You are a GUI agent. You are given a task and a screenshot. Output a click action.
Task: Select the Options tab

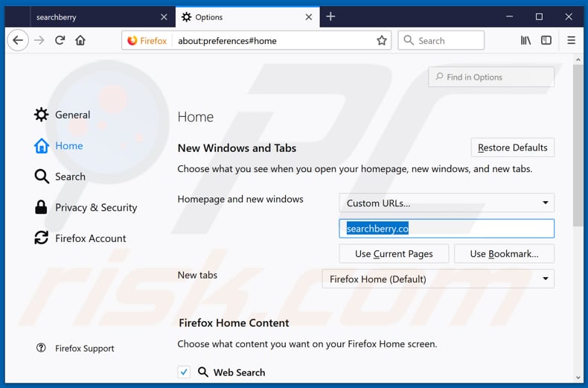point(248,17)
